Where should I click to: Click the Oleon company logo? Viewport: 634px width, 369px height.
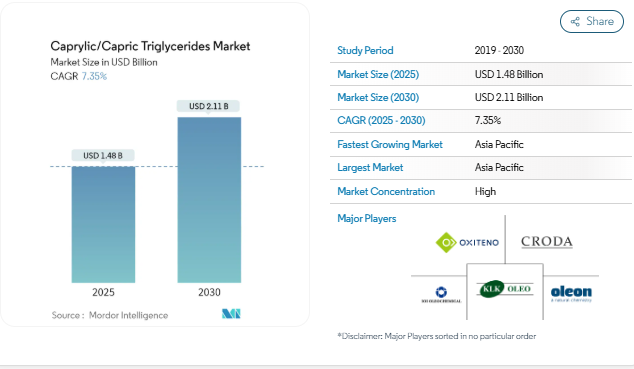pyautogui.click(x=571, y=293)
